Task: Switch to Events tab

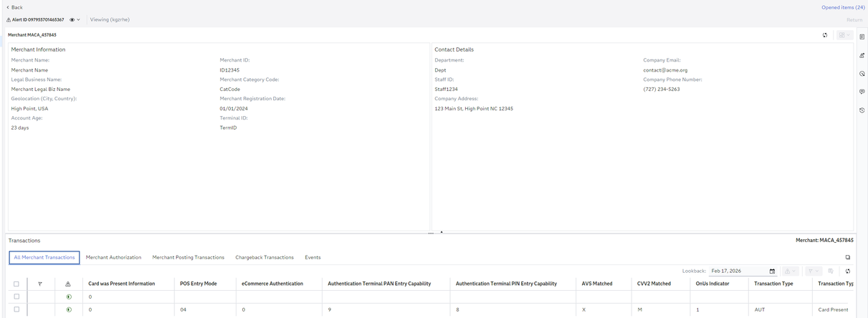Action: pos(313,257)
